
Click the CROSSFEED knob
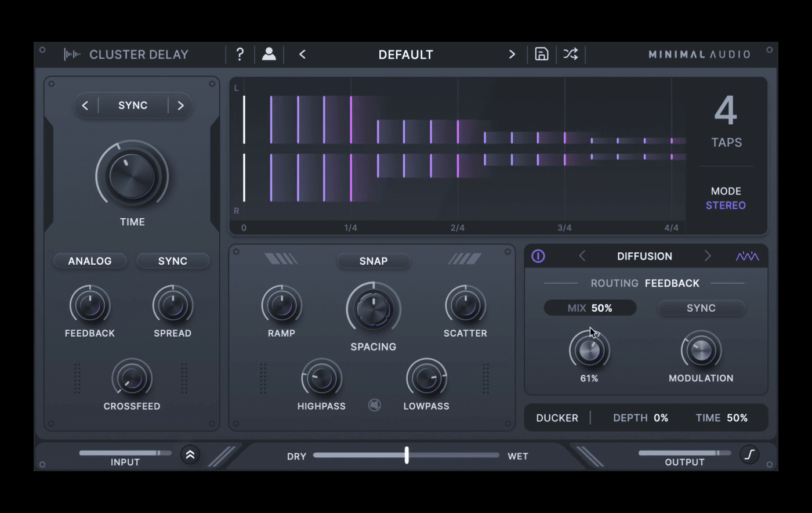pyautogui.click(x=132, y=378)
